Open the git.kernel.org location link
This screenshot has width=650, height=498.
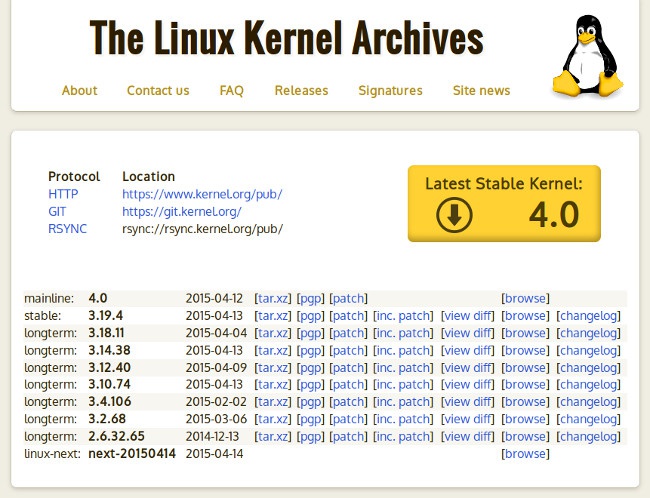(x=182, y=212)
